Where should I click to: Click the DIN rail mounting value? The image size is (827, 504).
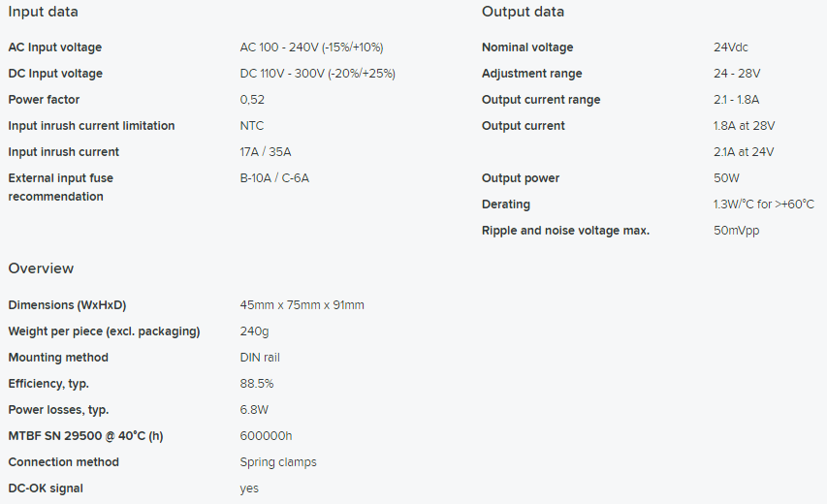(260, 358)
